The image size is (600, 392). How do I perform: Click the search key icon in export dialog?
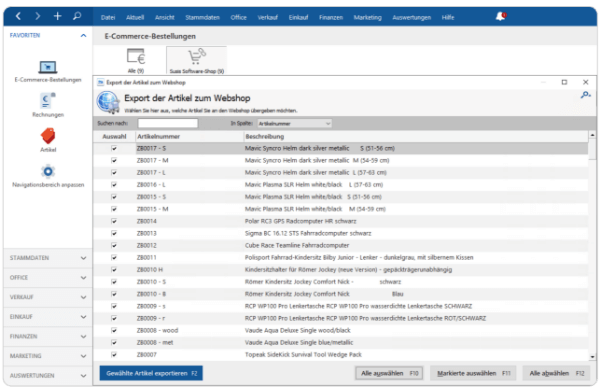coord(585,95)
